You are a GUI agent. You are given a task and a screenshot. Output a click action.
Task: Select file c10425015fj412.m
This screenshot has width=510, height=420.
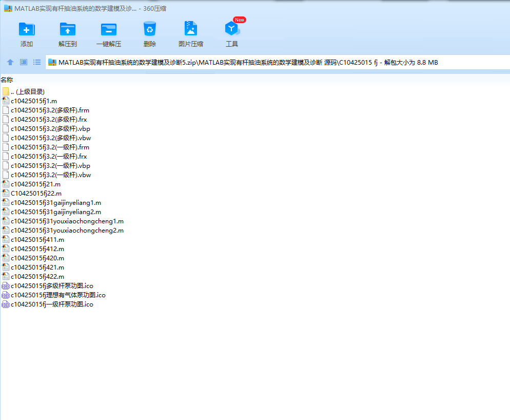pyautogui.click(x=33, y=249)
